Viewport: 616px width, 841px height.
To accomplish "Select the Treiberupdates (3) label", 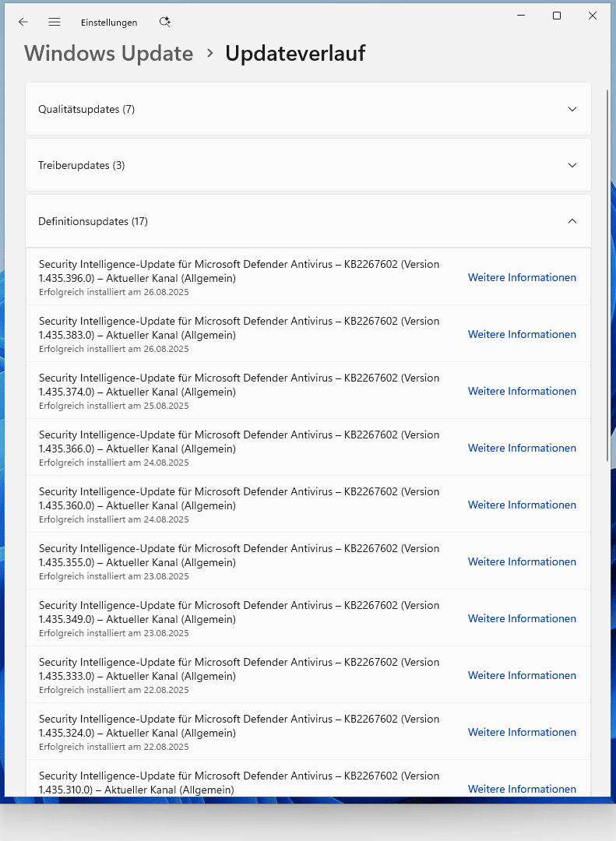I will (82, 165).
